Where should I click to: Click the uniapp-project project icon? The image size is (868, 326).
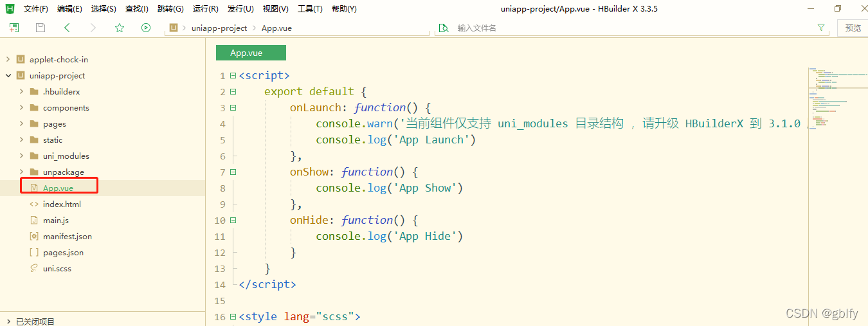(21, 75)
